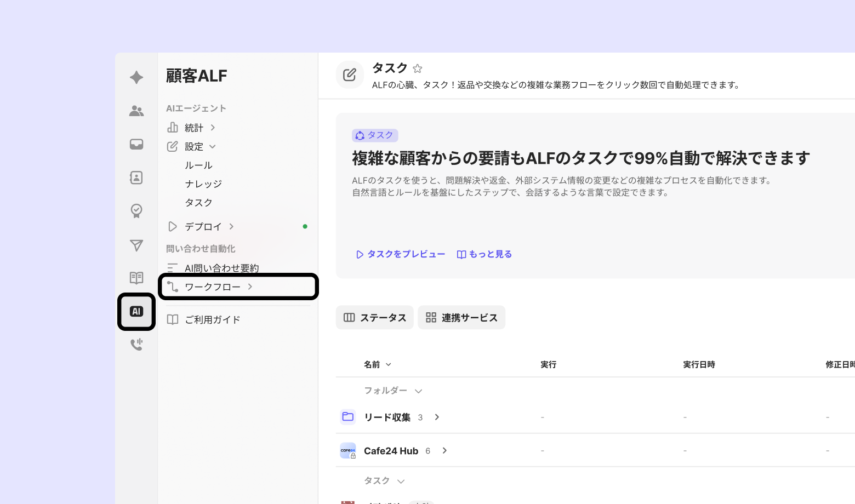Collapse the フォルダー group list
This screenshot has width=855, height=504.
[x=418, y=391]
